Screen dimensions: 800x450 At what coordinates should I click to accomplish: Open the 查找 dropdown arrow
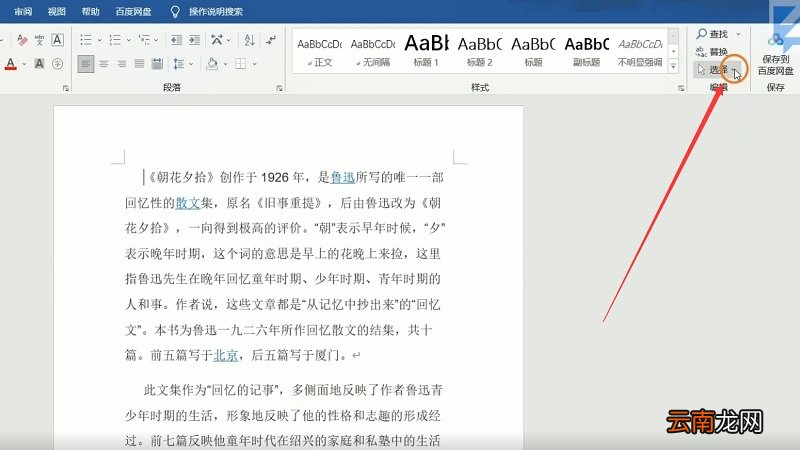[738, 34]
